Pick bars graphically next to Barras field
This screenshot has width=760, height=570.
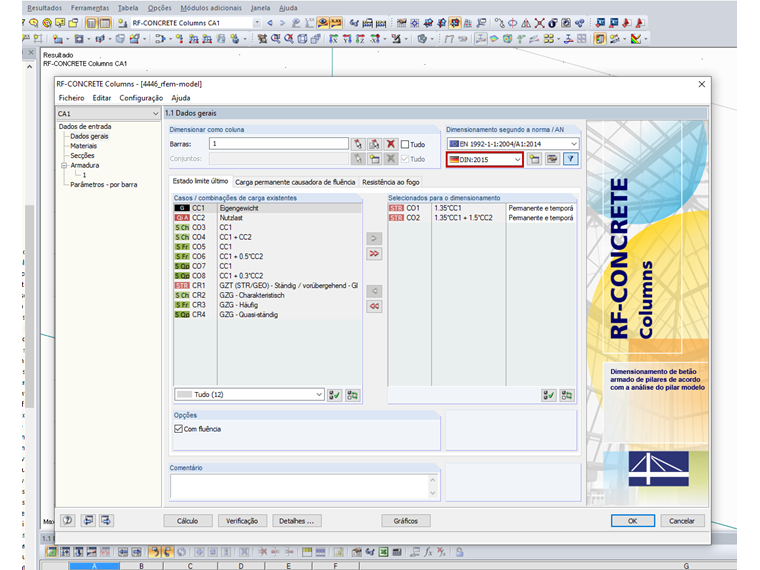358,144
